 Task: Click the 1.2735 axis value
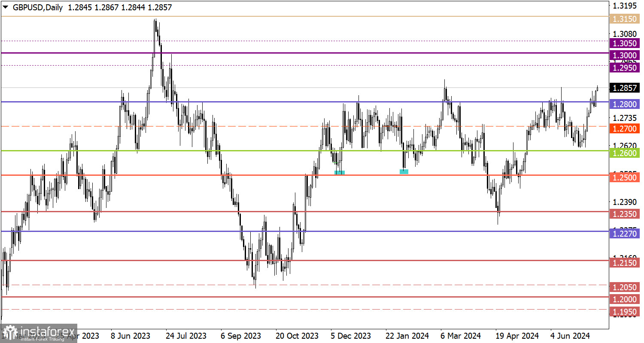click(624, 117)
